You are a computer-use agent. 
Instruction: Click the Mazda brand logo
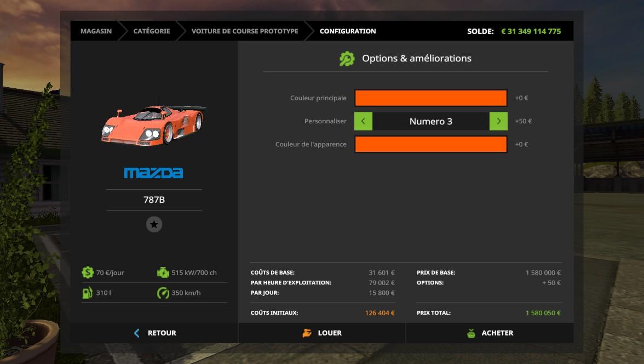click(153, 173)
